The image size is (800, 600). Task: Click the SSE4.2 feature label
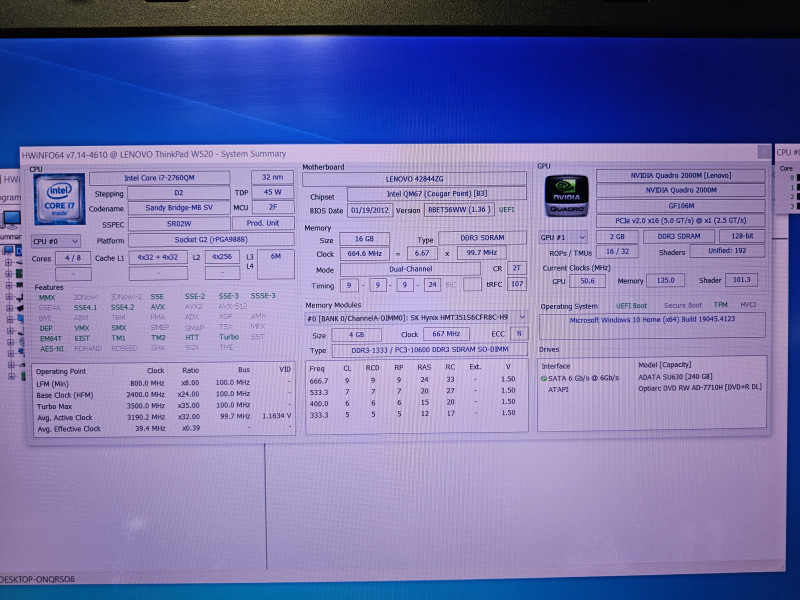point(122,307)
